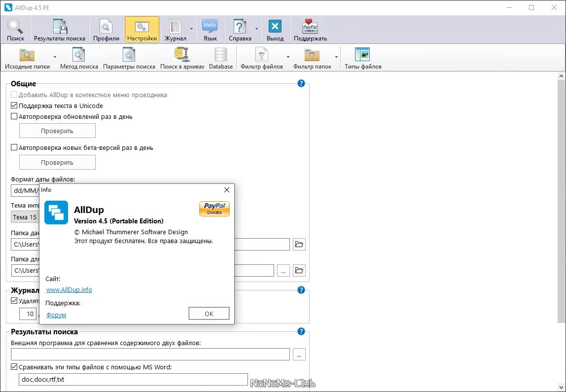Screen dimensions: 566x392
Task: Expand the Журнал dropdown arrow
Action: click(192, 29)
